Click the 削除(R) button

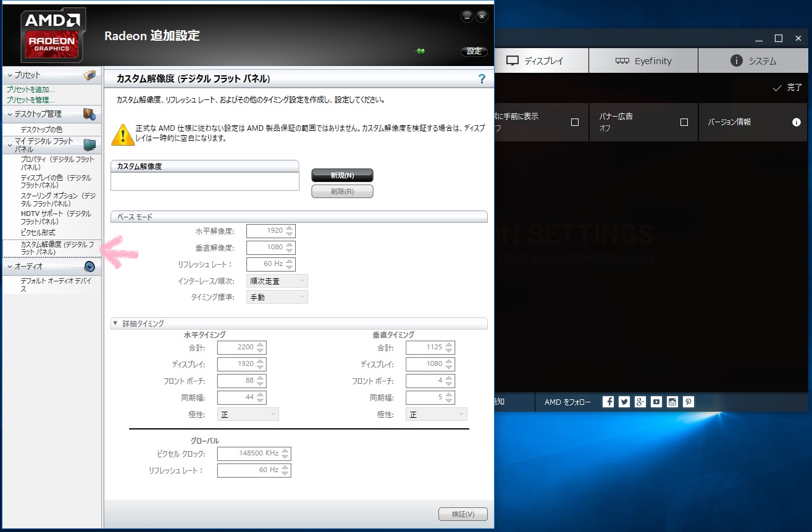(x=342, y=191)
